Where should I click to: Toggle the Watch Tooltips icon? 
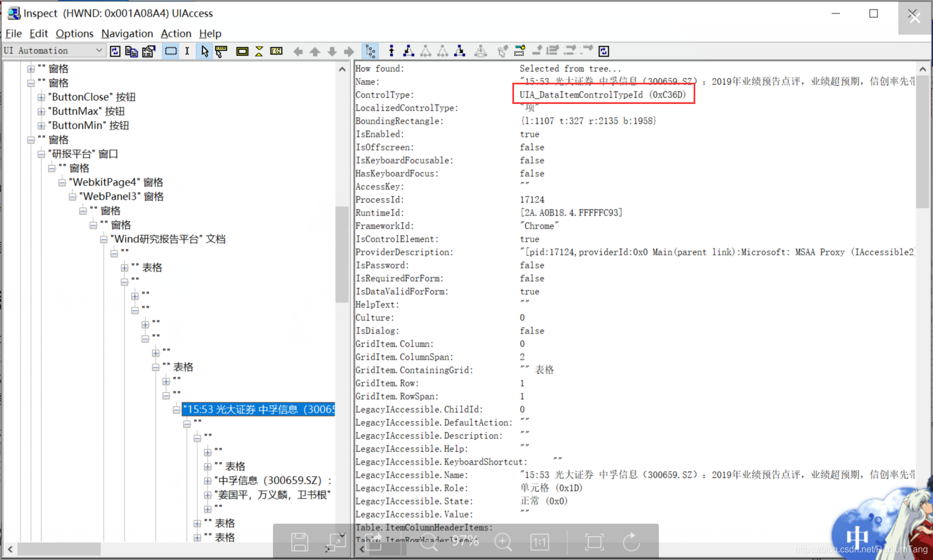click(221, 51)
